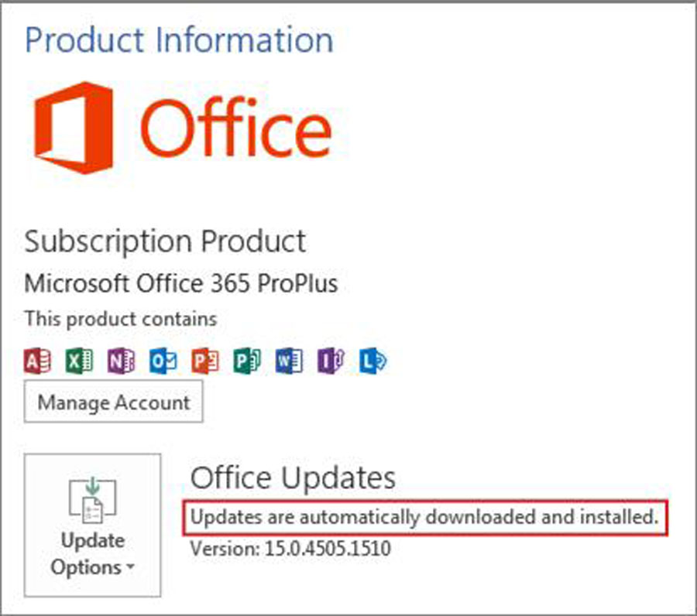Click the OneNote app icon

(x=121, y=361)
